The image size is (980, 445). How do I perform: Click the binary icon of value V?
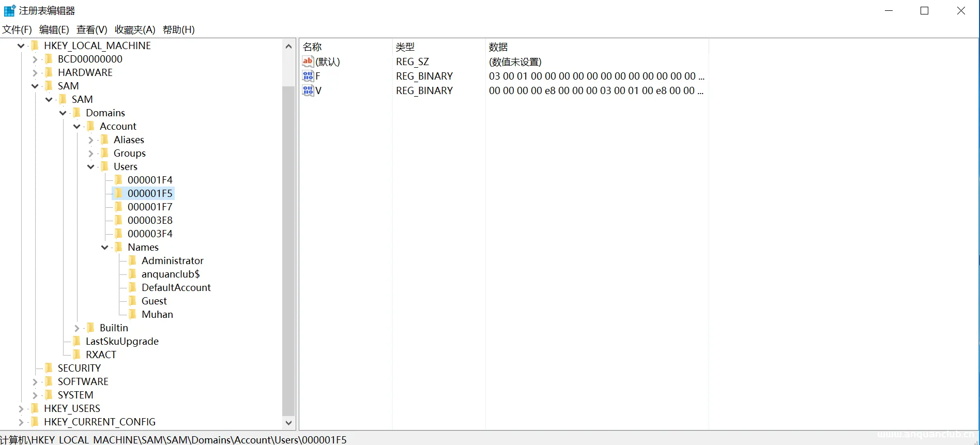click(x=308, y=90)
